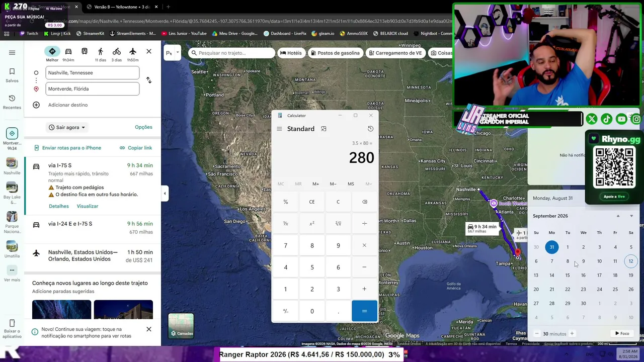Screen dimensions: 644x362
Task: Click the Calculator CE key
Action: click(312, 202)
